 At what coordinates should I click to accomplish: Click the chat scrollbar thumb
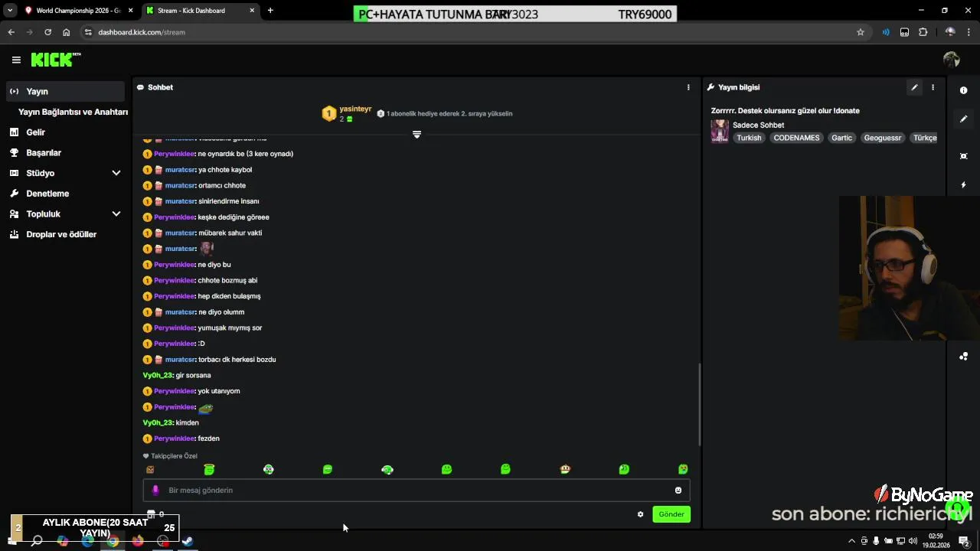coord(700,404)
